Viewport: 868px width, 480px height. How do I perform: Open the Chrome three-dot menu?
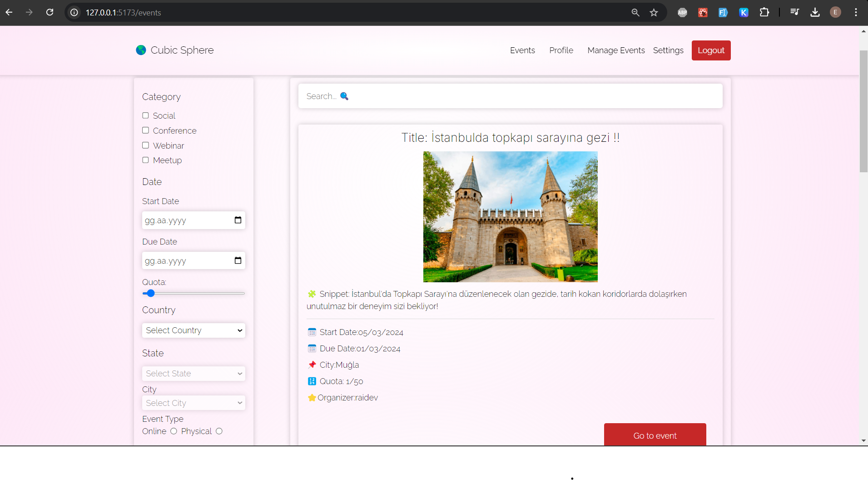pos(856,12)
